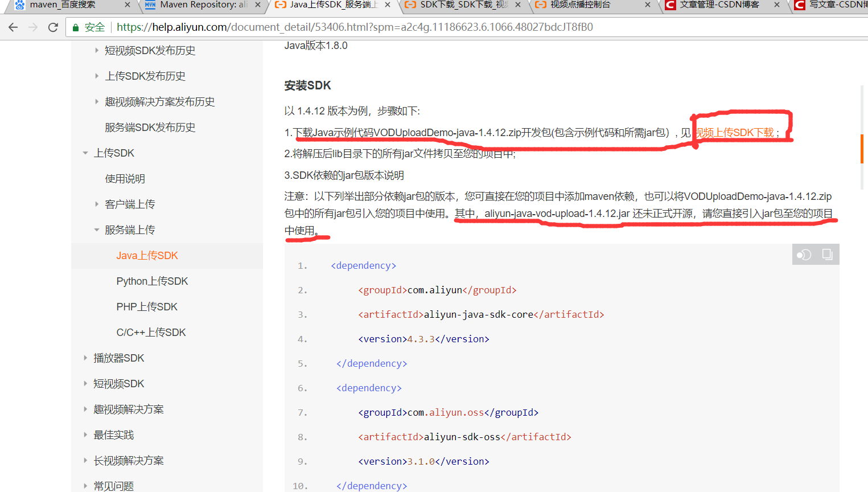Expand 常见问题 arrow
Screen dimensions: 868x492
coord(85,486)
